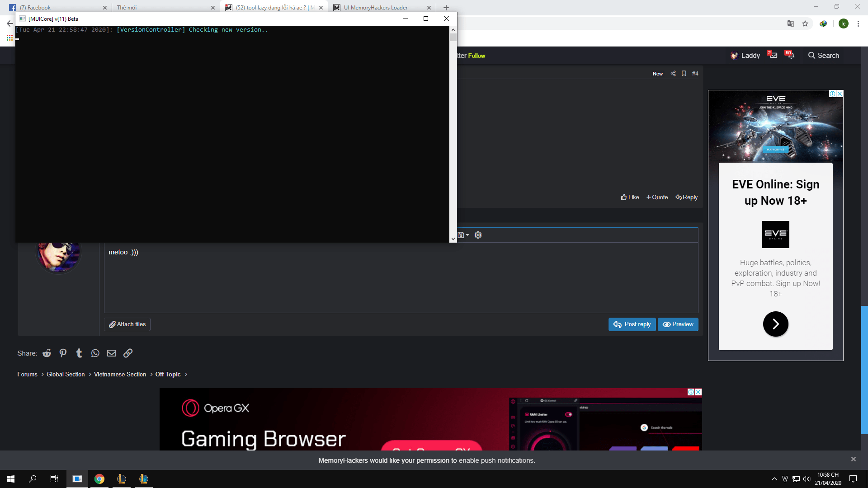Click the share icon on post #4
This screenshot has width=868, height=488.
click(x=673, y=73)
